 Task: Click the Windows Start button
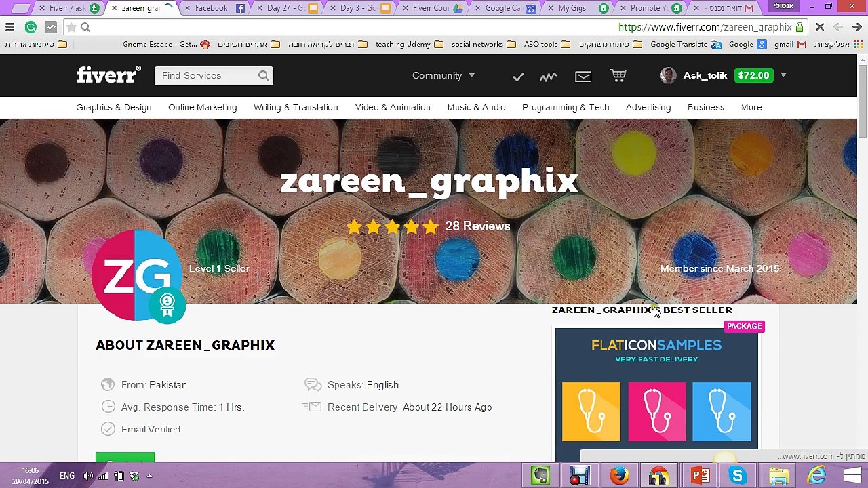pyautogui.click(x=852, y=475)
